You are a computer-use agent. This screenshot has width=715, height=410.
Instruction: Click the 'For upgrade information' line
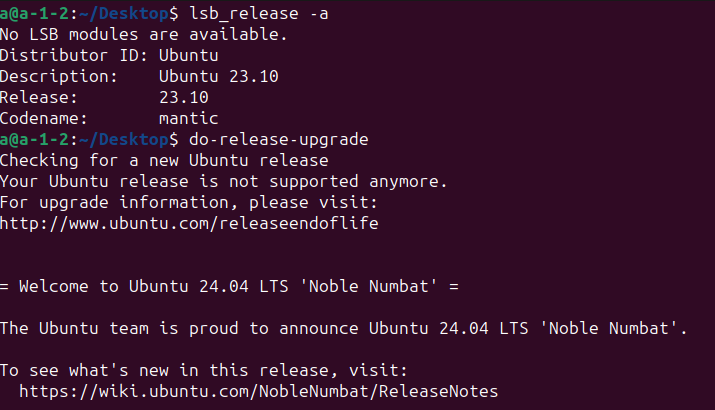tap(189, 202)
